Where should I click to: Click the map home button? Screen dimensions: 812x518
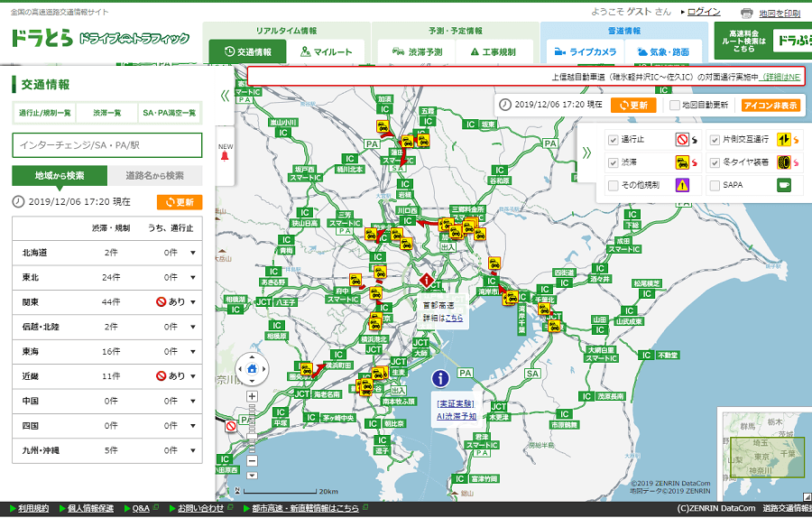click(x=253, y=369)
